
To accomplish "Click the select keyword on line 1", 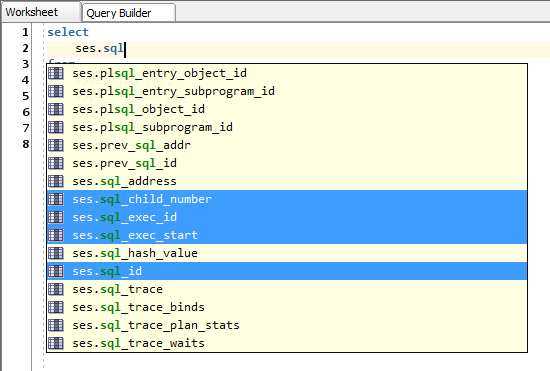I will tap(68, 32).
